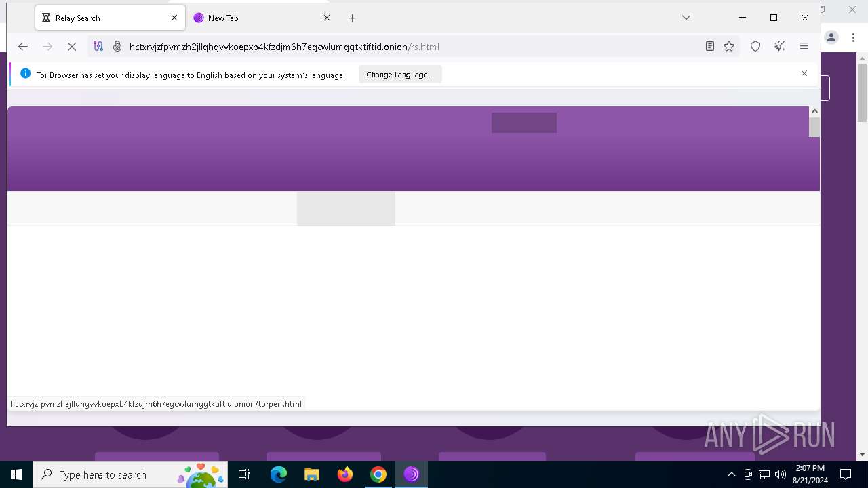Open the notification center icon
Image resolution: width=868 pixels, height=488 pixels.
(x=846, y=474)
